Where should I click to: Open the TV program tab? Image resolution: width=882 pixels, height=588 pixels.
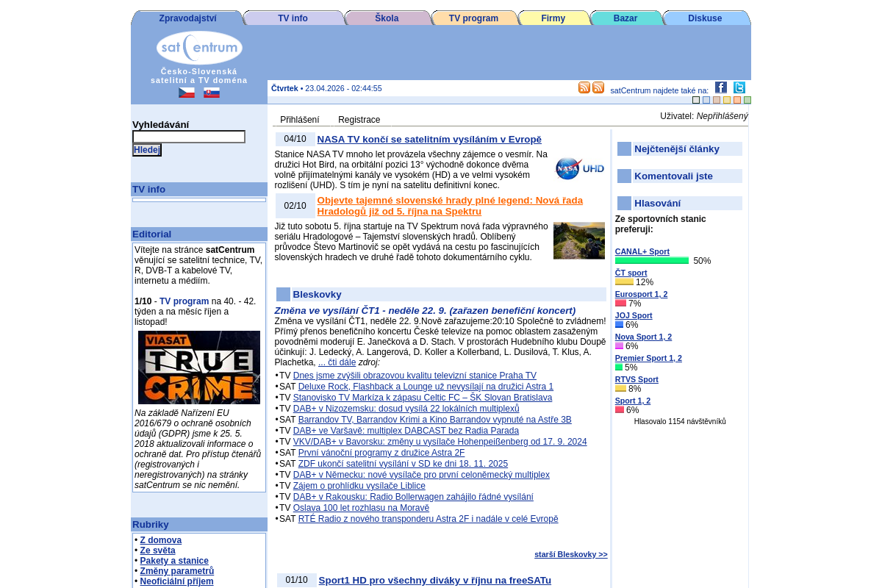click(x=473, y=18)
